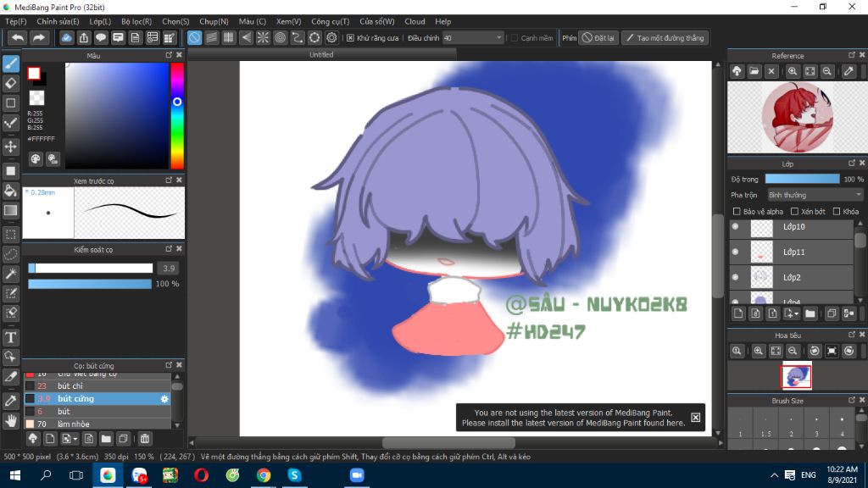Screen dimensions: 868x488
Task: Enable the Bảo vệ alpha checkbox
Action: (x=737, y=211)
